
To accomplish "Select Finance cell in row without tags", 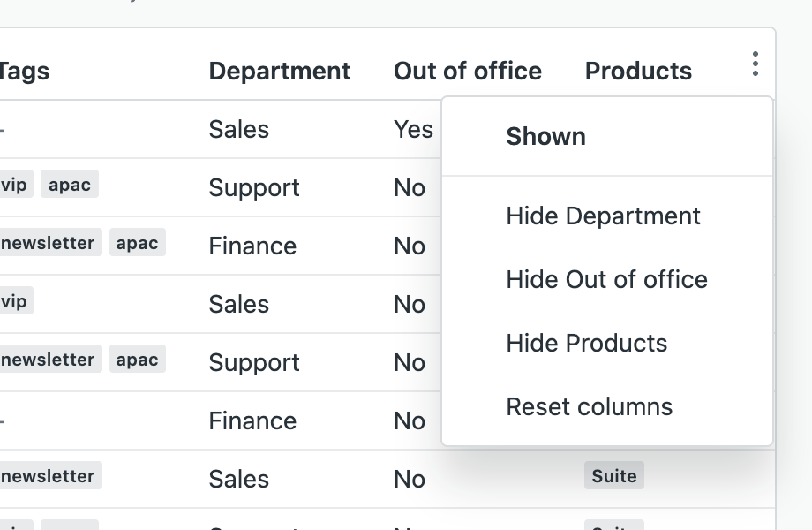I will tap(252, 420).
